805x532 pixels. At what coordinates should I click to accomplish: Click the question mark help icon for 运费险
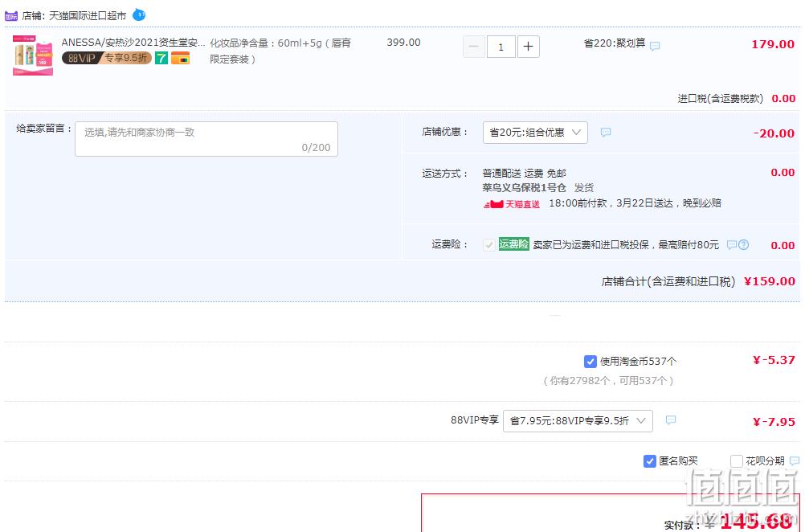click(743, 245)
